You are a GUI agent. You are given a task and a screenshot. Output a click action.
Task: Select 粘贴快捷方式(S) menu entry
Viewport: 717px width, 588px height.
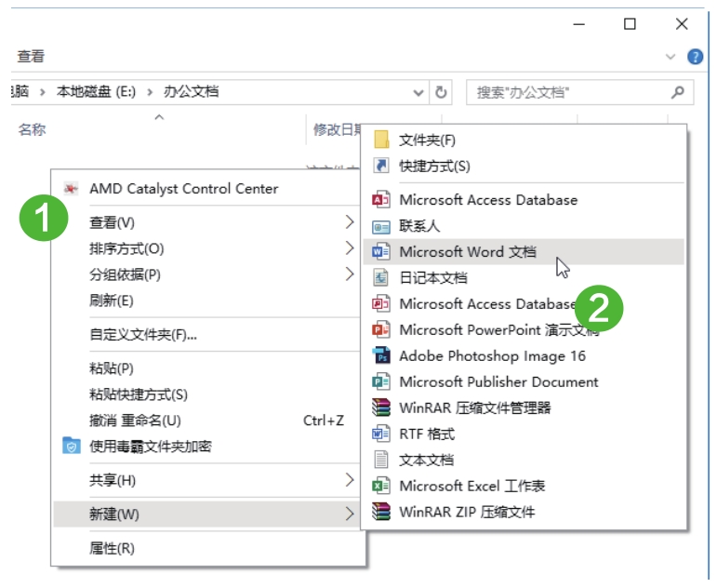(139, 394)
